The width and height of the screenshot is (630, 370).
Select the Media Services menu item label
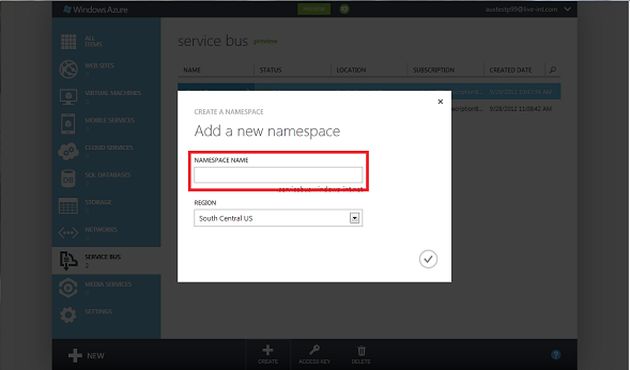coord(108,284)
